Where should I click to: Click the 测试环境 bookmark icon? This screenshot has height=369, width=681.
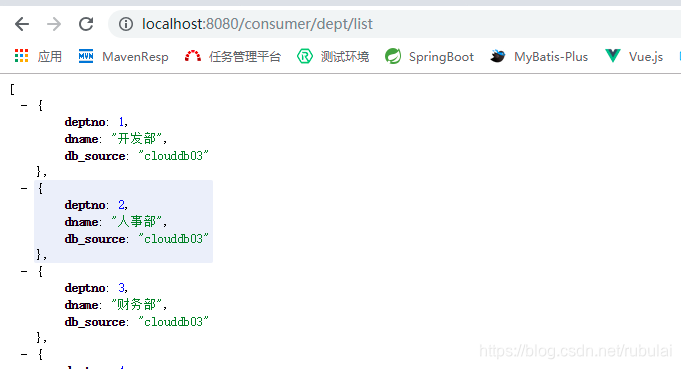(305, 56)
